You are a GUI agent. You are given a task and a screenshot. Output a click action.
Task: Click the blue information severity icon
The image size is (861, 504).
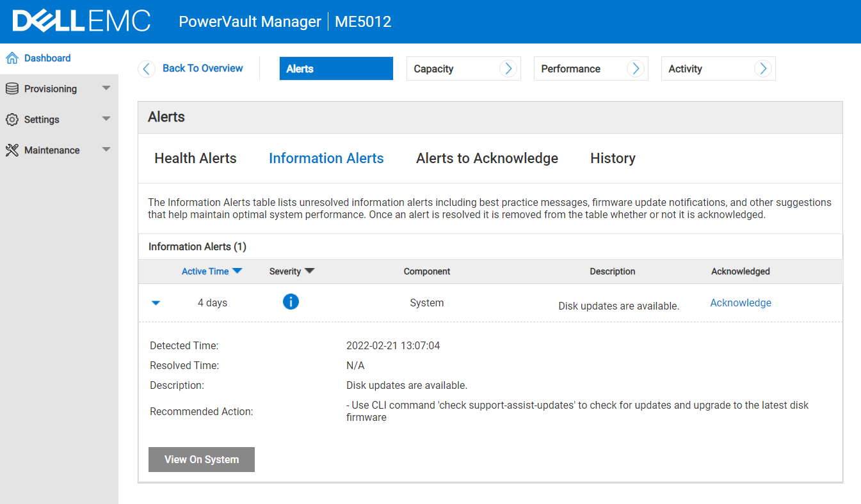[291, 301]
